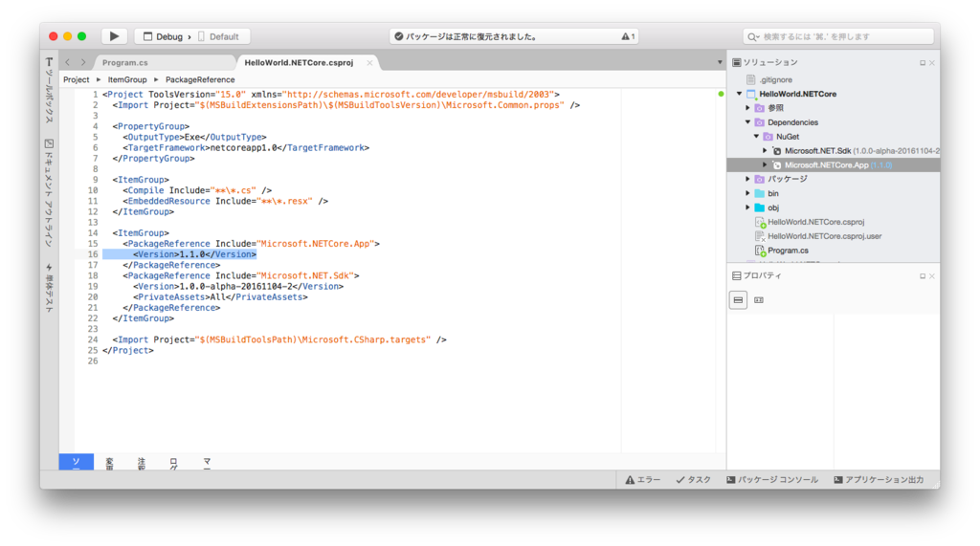This screenshot has height=546, width=980.
Task: Toggle alphabetical view in Properties pad
Action: click(x=759, y=300)
